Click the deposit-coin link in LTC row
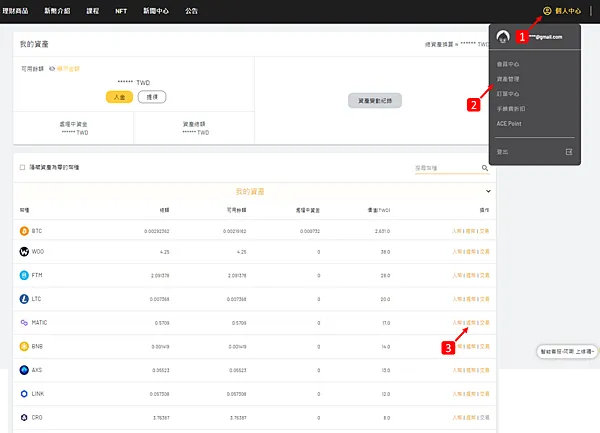This screenshot has width=600, height=433. (457, 299)
